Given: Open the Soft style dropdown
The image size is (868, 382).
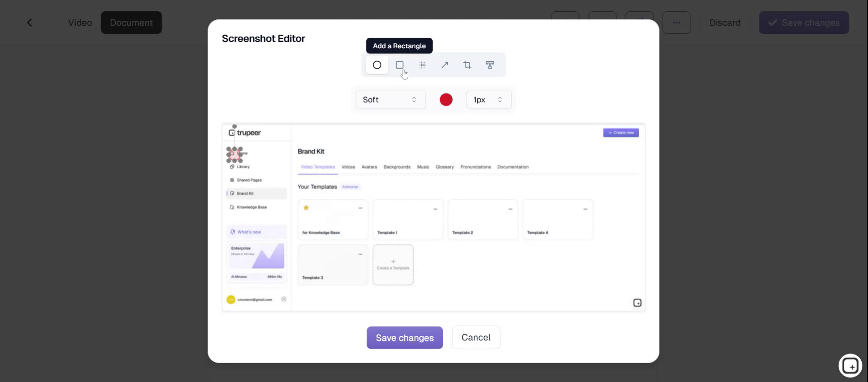Looking at the screenshot, I should (391, 100).
